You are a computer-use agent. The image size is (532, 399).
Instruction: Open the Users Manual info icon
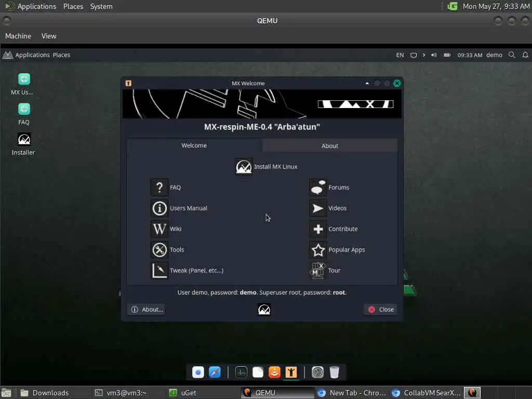tap(159, 208)
